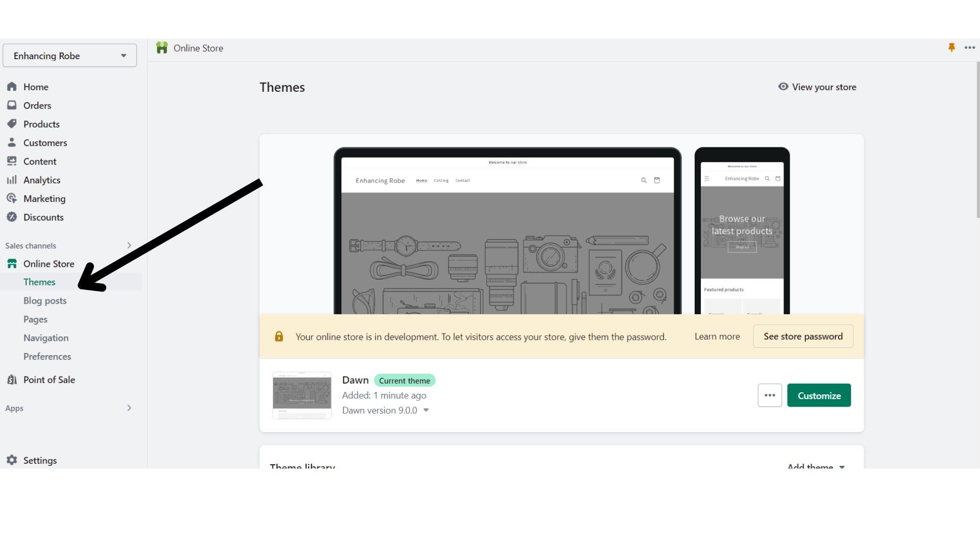Open the Add theme dropdown
Screen dimensions: 980x551
coord(816,466)
